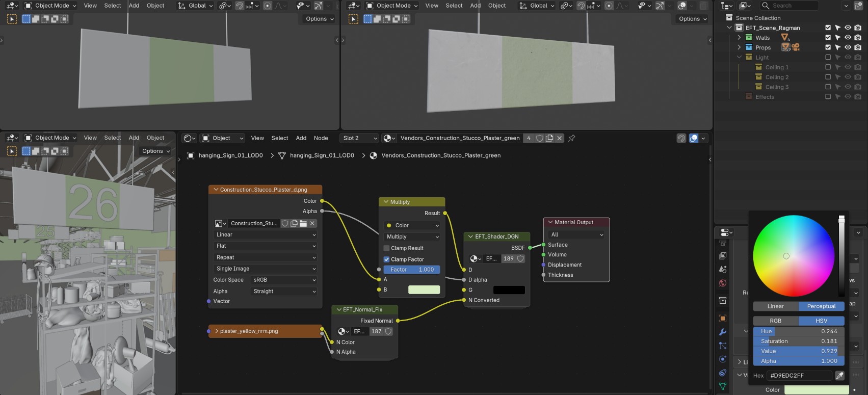Open the Node menu in node editor
Viewport: 868px width, 395px height.
coord(321,138)
